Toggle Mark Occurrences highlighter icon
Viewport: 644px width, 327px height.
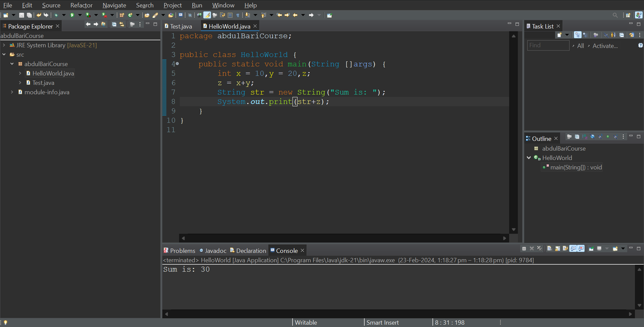pos(208,15)
